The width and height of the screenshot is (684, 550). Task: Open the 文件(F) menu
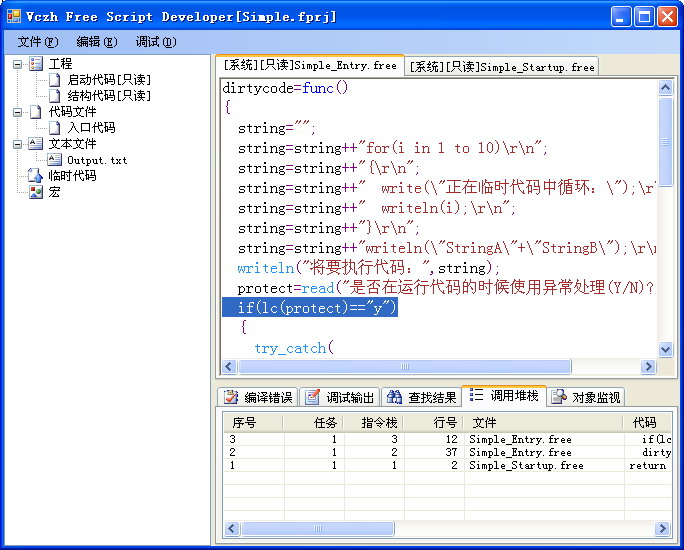click(x=38, y=42)
